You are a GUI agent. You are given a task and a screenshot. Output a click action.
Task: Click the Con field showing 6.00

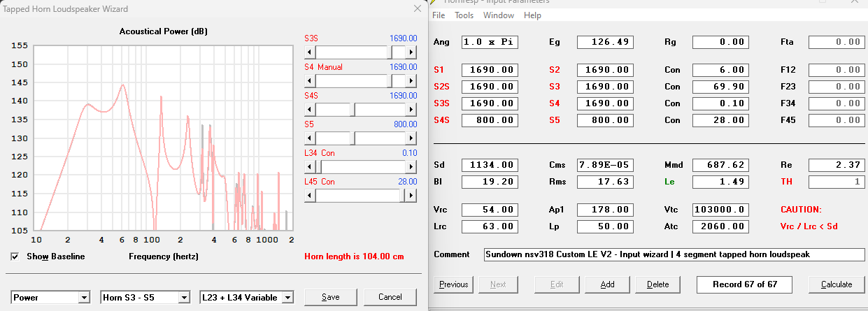point(720,70)
